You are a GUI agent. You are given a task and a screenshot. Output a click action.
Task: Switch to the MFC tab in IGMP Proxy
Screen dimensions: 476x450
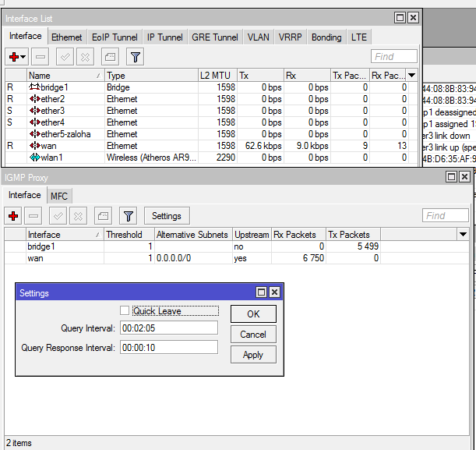point(59,197)
